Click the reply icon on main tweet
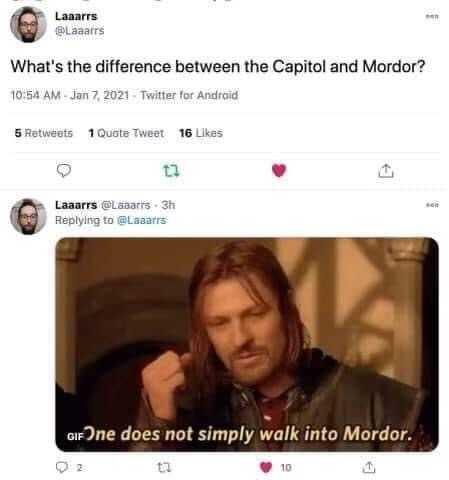 coord(63,170)
